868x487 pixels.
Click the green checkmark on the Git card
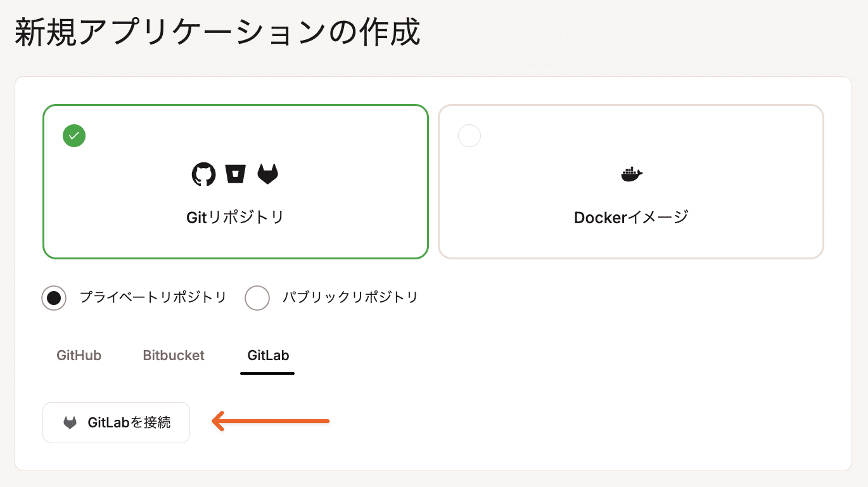pos(73,136)
